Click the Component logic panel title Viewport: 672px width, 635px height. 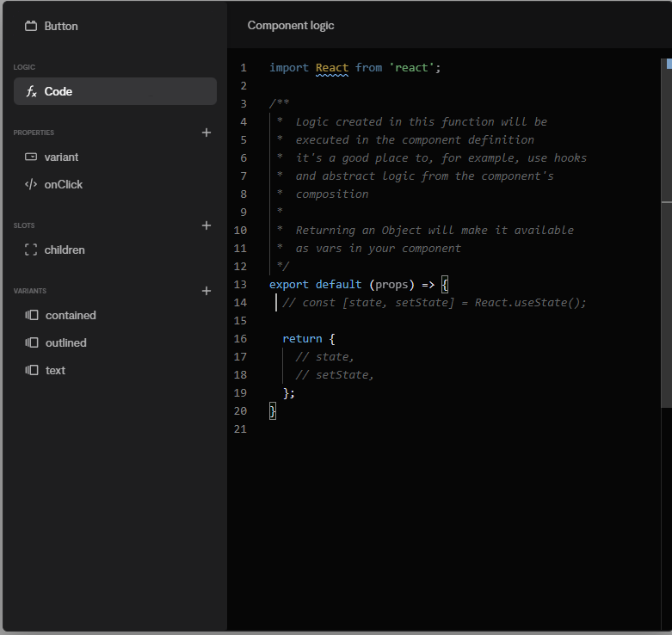(291, 25)
